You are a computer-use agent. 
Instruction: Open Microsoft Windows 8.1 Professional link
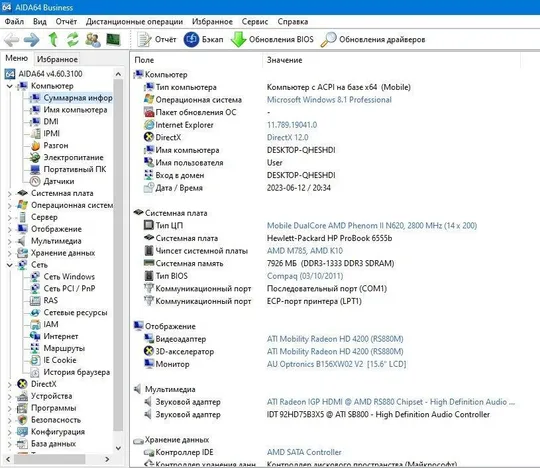(329, 100)
